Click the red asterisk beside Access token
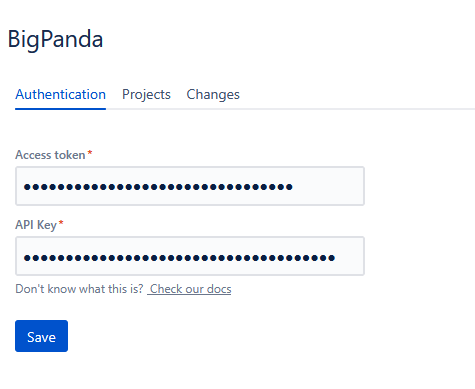The width and height of the screenshot is (475, 389). tap(90, 153)
